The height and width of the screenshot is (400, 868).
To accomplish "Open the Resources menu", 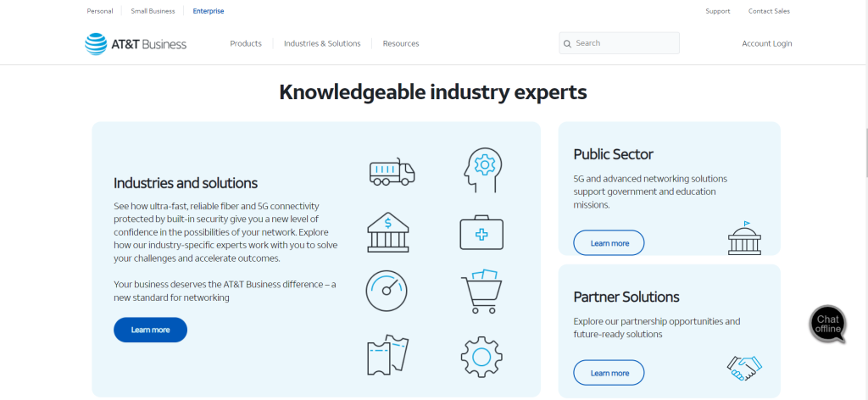I will (401, 43).
